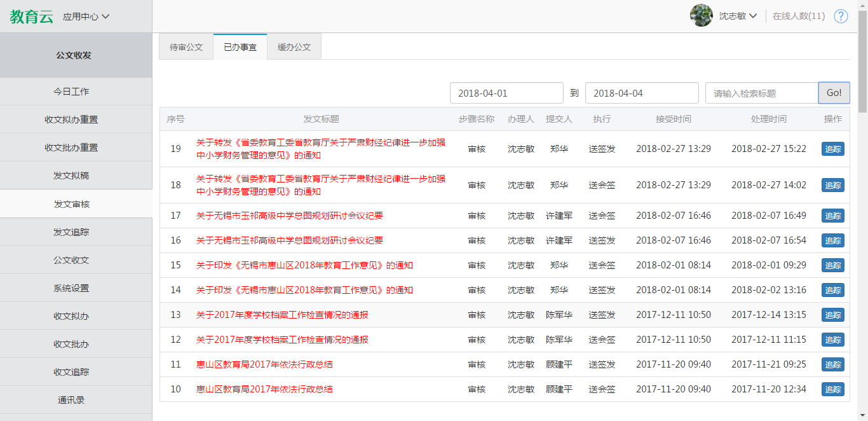Switch to the 缓办公文 tab
Viewport: 868px width, 421px height.
tap(294, 47)
